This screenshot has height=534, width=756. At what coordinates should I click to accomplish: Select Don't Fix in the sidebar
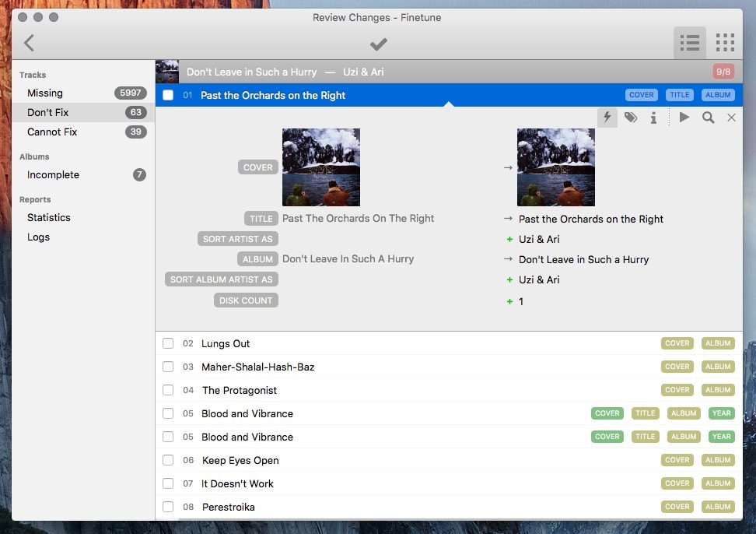click(83, 112)
